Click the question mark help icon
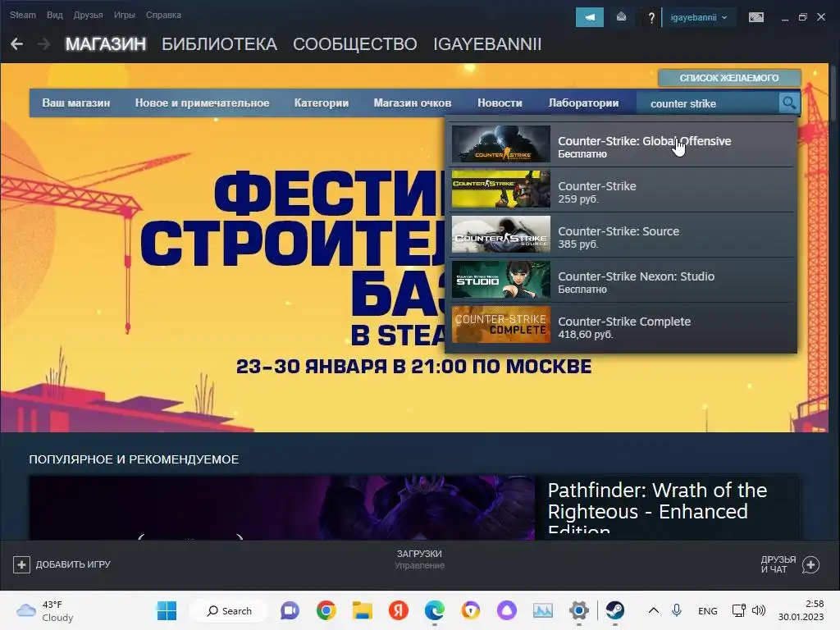This screenshot has width=840, height=630. pyautogui.click(x=651, y=18)
